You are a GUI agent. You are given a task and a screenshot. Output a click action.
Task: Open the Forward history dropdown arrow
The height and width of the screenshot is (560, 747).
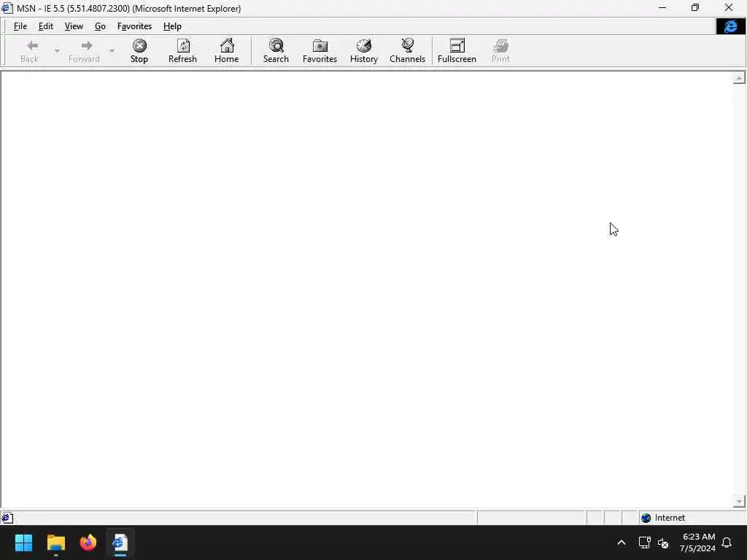pos(112,51)
